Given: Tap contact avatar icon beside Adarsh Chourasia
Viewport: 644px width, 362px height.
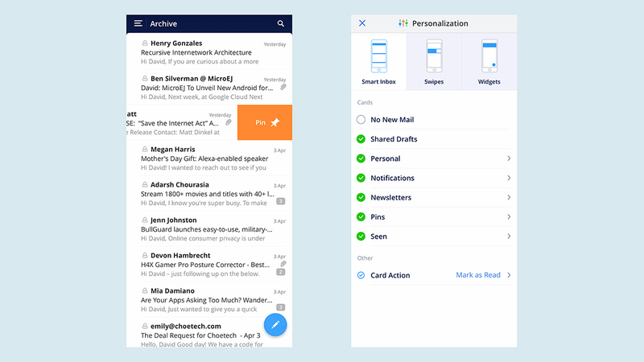Looking at the screenshot, I should click(x=145, y=184).
